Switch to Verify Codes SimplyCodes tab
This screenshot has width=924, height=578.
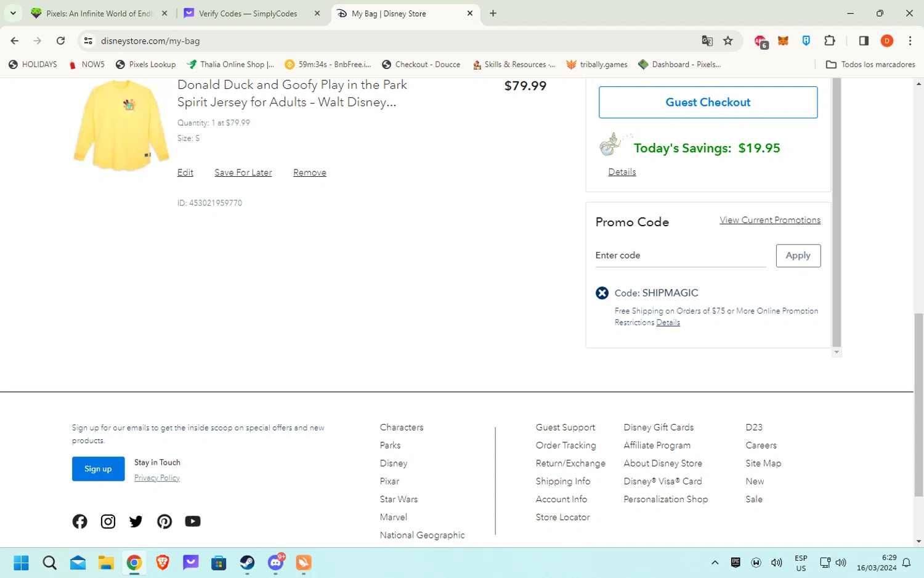[x=252, y=13]
